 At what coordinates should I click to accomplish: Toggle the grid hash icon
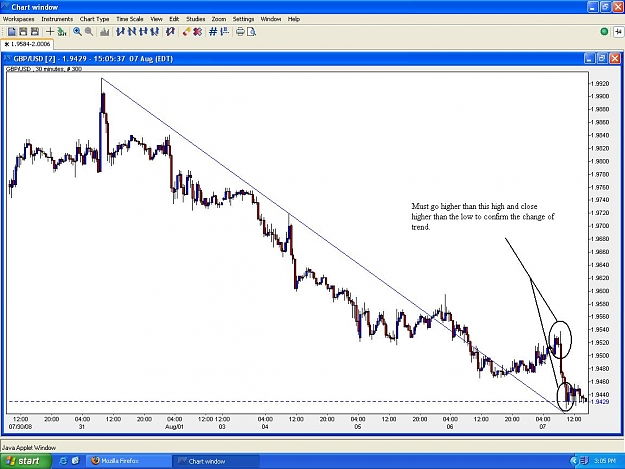coord(213,32)
